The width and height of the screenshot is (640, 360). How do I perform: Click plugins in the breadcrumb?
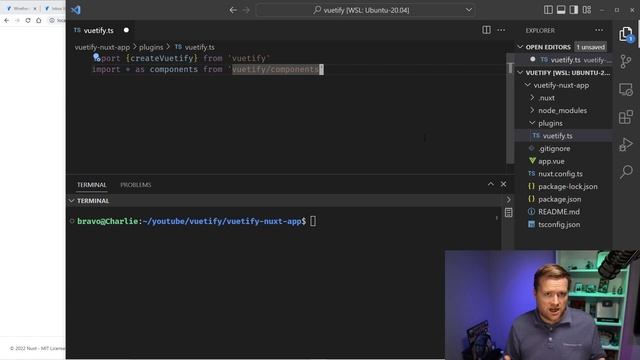tap(151, 47)
